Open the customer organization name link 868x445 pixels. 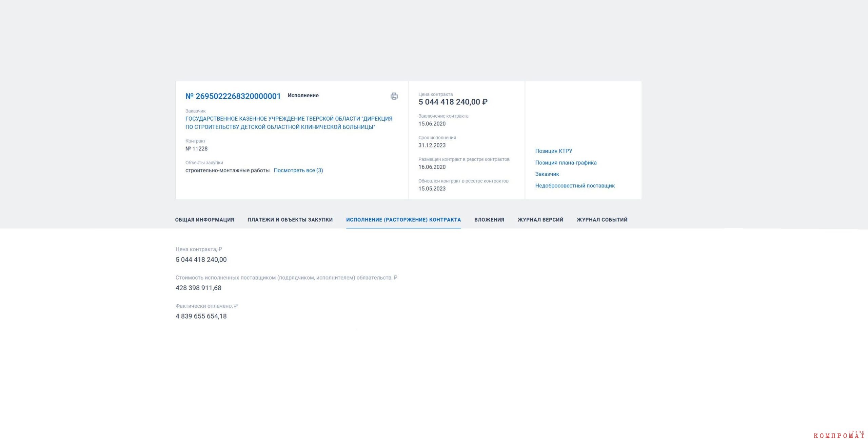pyautogui.click(x=289, y=123)
